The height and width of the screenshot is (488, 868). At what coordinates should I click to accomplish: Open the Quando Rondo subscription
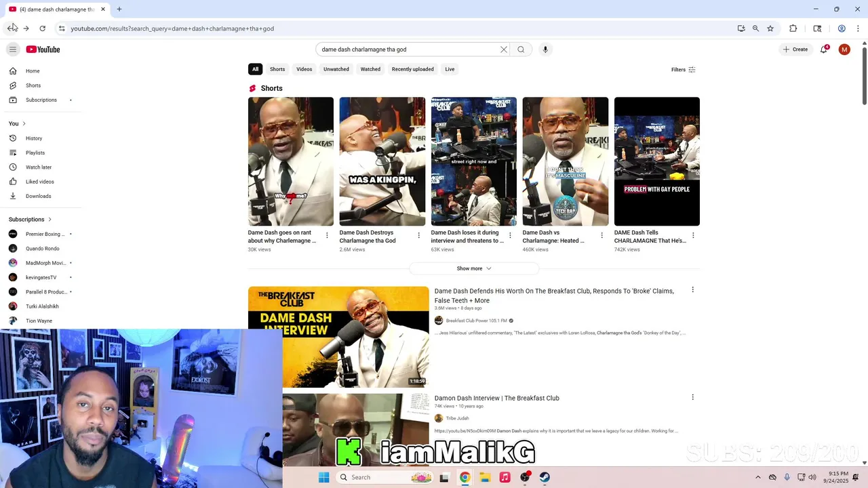(41, 249)
